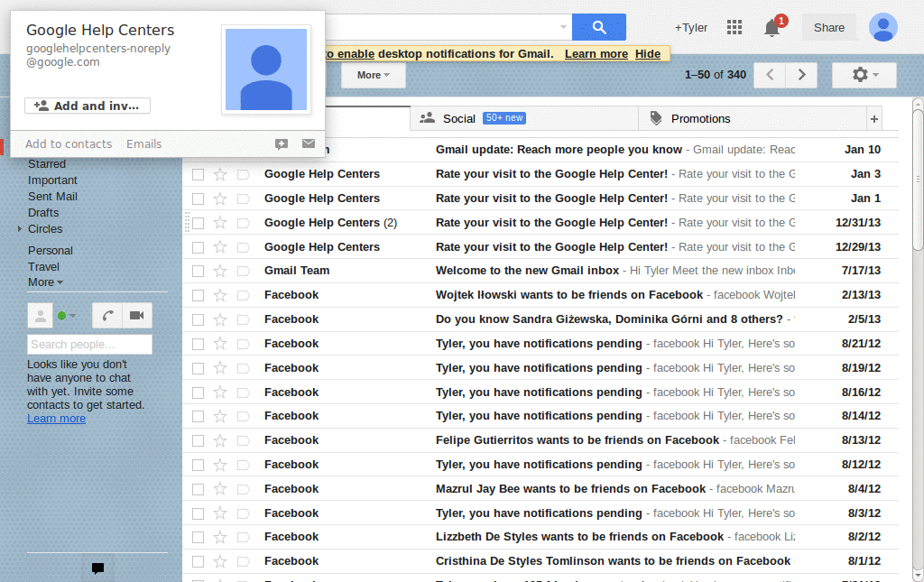Click the vertical scrollbar thumb
Viewport: 924px width, 582px height.
tap(918, 180)
